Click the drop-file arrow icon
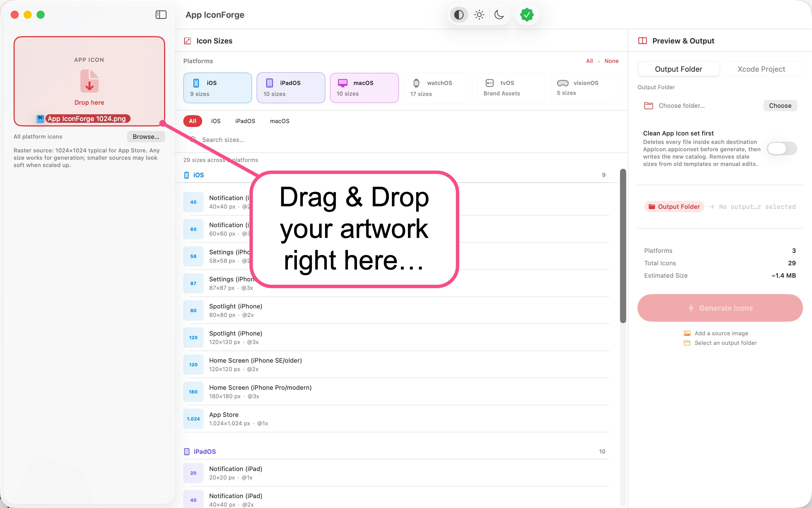The image size is (812, 508). point(89,81)
